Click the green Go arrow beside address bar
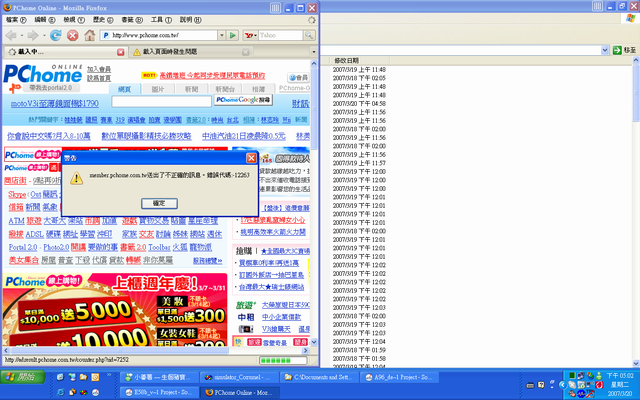The image size is (640, 400). pos(233,35)
